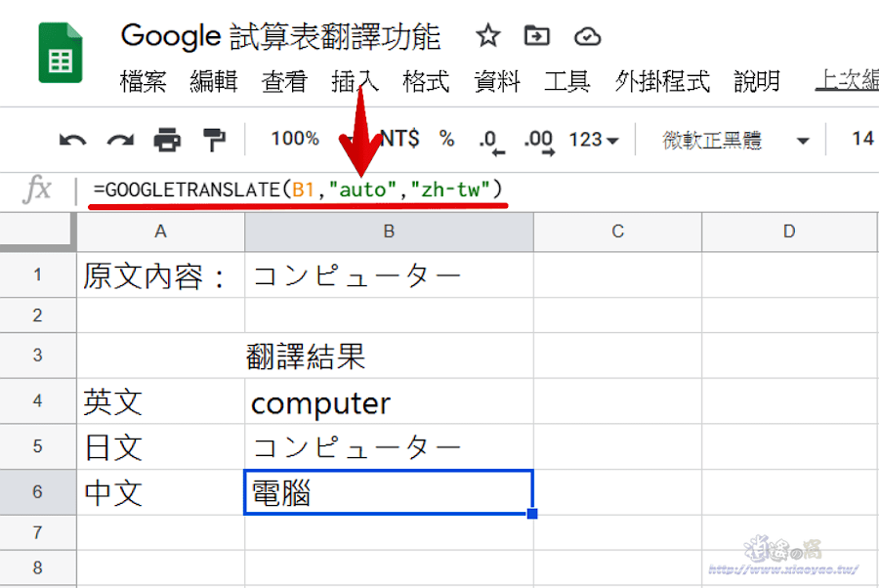This screenshot has height=588, width=879.
Task: Decrease decimal places
Action: pyautogui.click(x=491, y=142)
